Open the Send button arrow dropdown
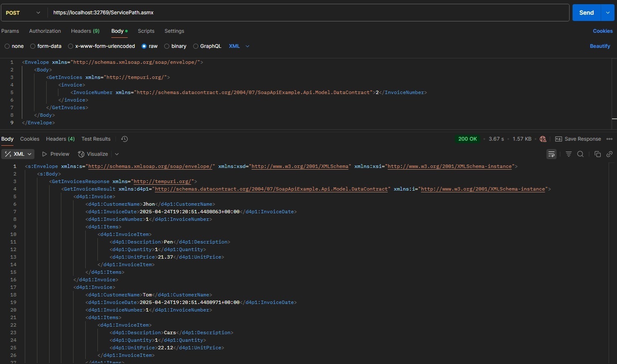The height and width of the screenshot is (364, 617). coord(608,13)
